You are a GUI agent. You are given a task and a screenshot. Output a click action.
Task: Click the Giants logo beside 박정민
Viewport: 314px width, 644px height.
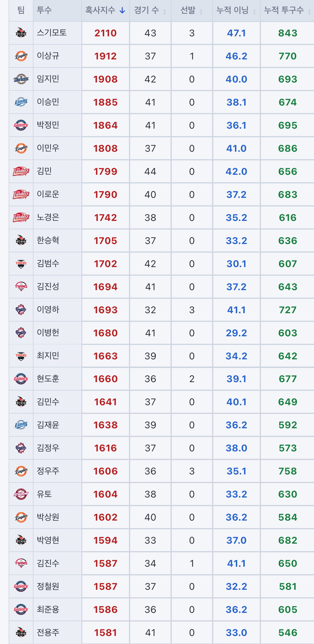[x=21, y=125]
